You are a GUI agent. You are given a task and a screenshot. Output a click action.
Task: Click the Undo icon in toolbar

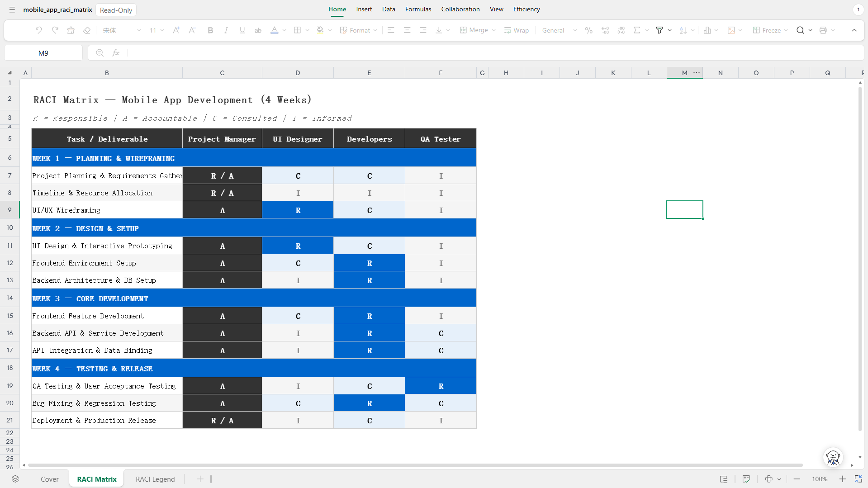(39, 30)
